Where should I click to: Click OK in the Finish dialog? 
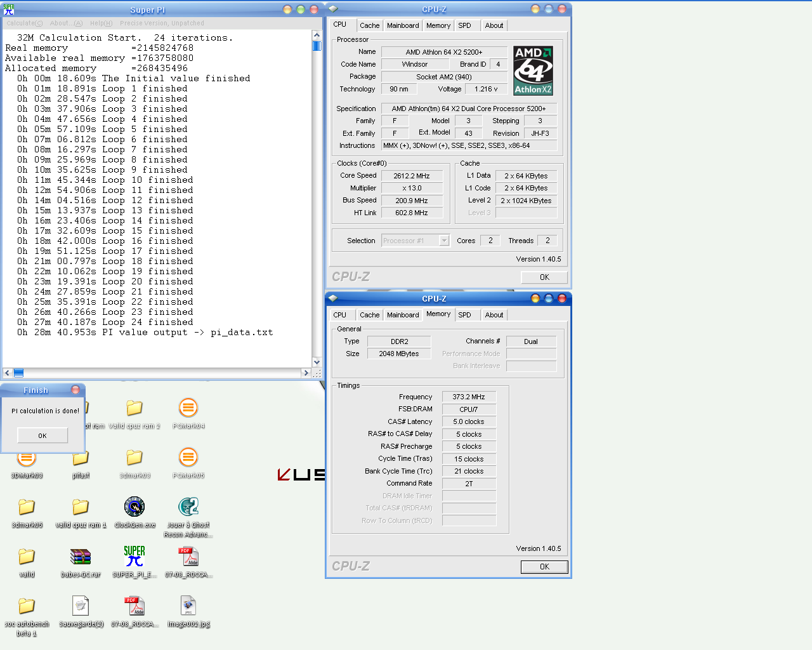click(x=43, y=435)
